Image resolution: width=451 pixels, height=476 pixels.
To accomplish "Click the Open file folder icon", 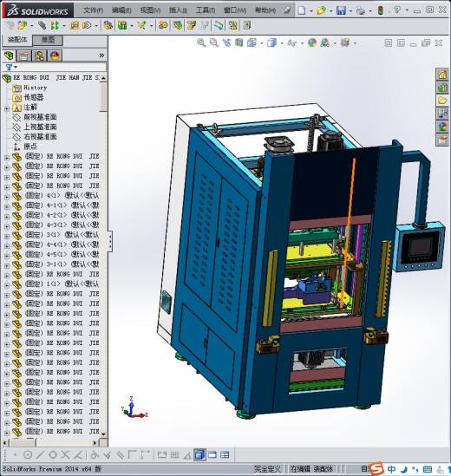I will (321, 10).
